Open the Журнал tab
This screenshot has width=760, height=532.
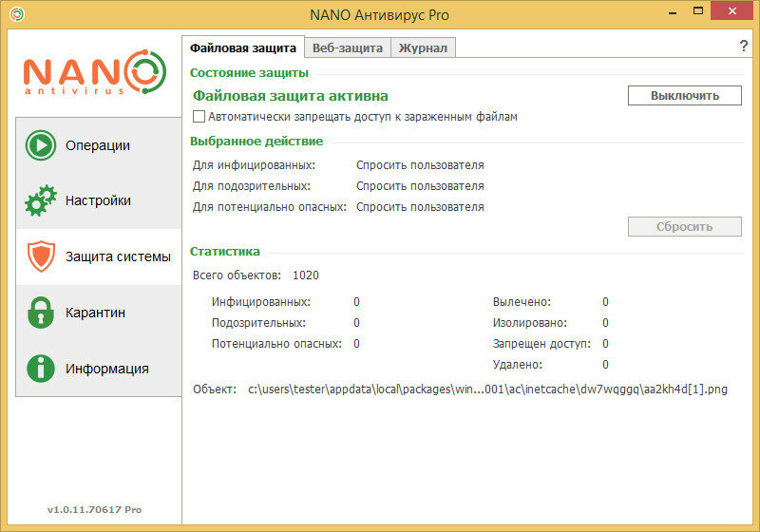click(423, 47)
